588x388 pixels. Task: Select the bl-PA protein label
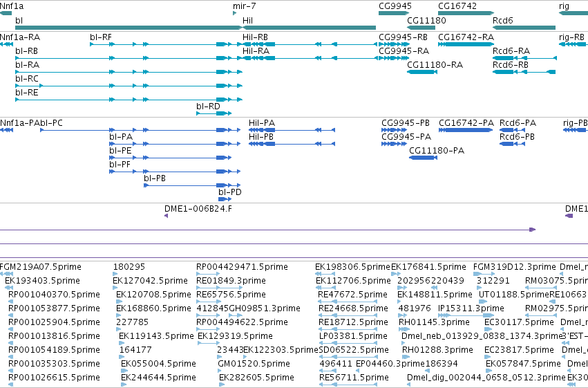(x=121, y=137)
